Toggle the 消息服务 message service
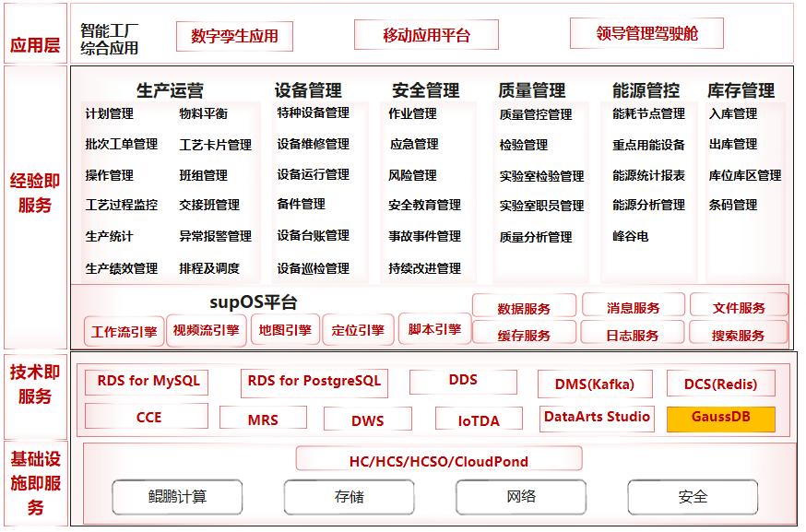 (632, 305)
